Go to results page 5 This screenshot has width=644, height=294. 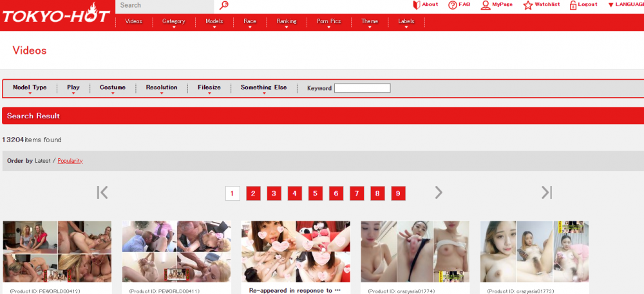coord(315,194)
